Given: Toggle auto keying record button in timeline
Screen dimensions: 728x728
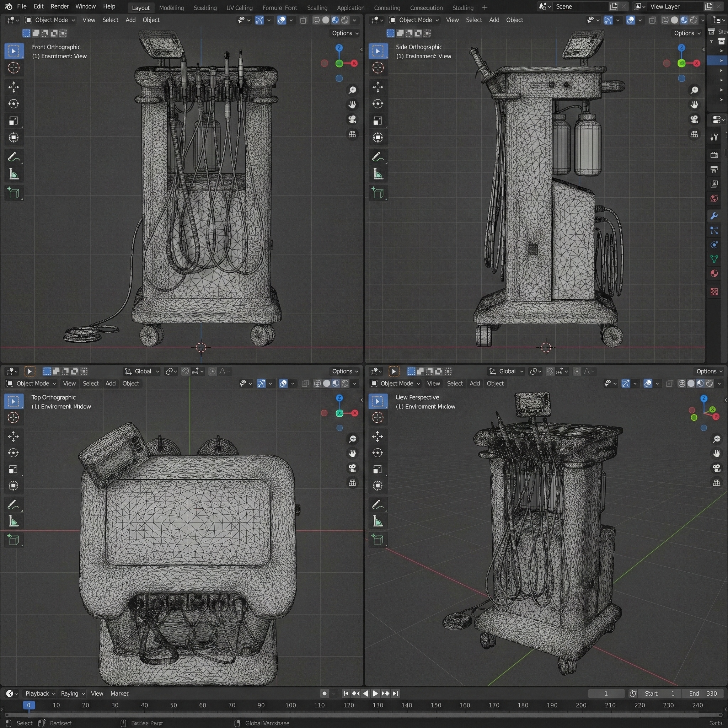Looking at the screenshot, I should (x=324, y=693).
